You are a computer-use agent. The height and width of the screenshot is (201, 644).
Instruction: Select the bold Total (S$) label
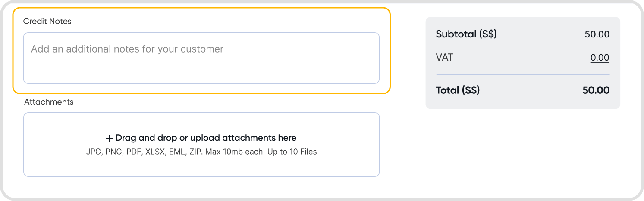[458, 90]
